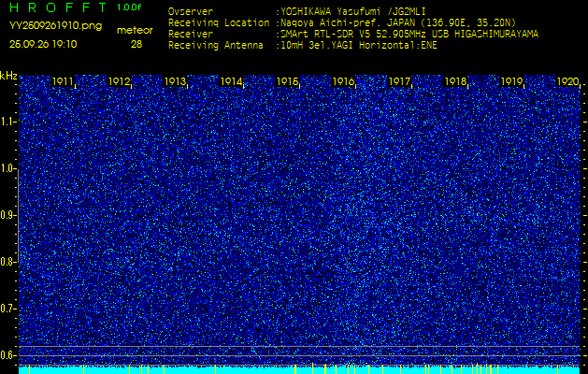This screenshot has width=588, height=374.
Task: Click the 1915 time tick label
Action: 287,81
